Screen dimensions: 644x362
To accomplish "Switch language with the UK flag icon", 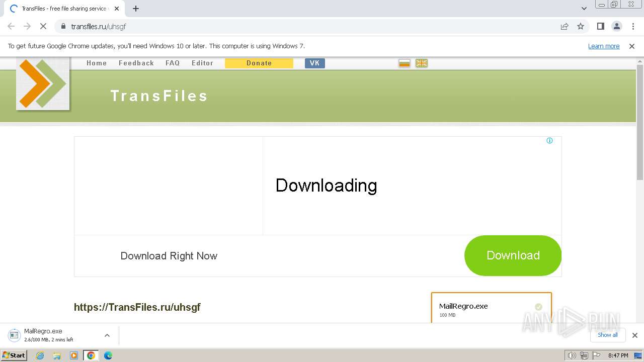I will [422, 63].
